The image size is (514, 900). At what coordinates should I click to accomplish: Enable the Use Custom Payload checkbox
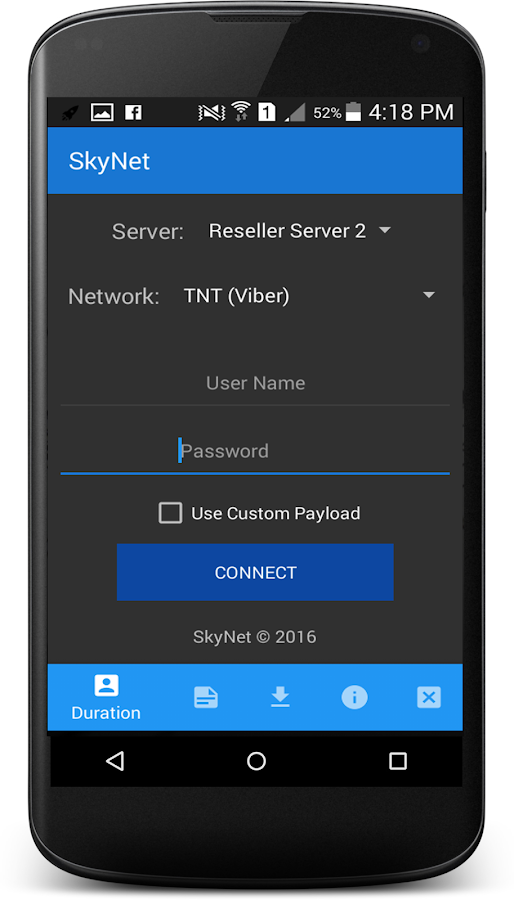(170, 513)
